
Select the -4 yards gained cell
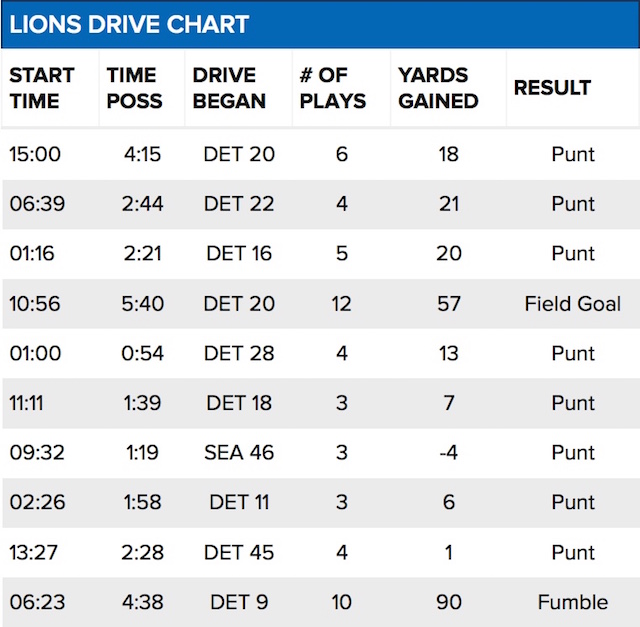point(449,453)
